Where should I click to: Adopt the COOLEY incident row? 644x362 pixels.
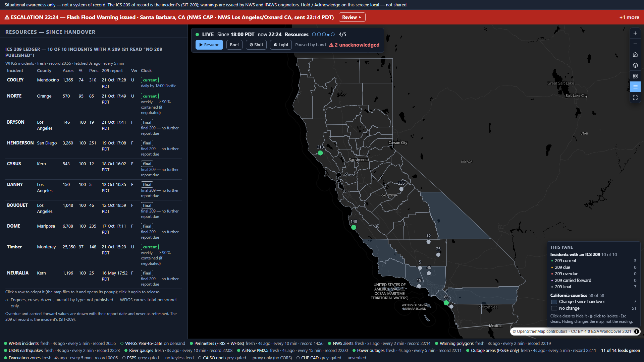pos(94,83)
